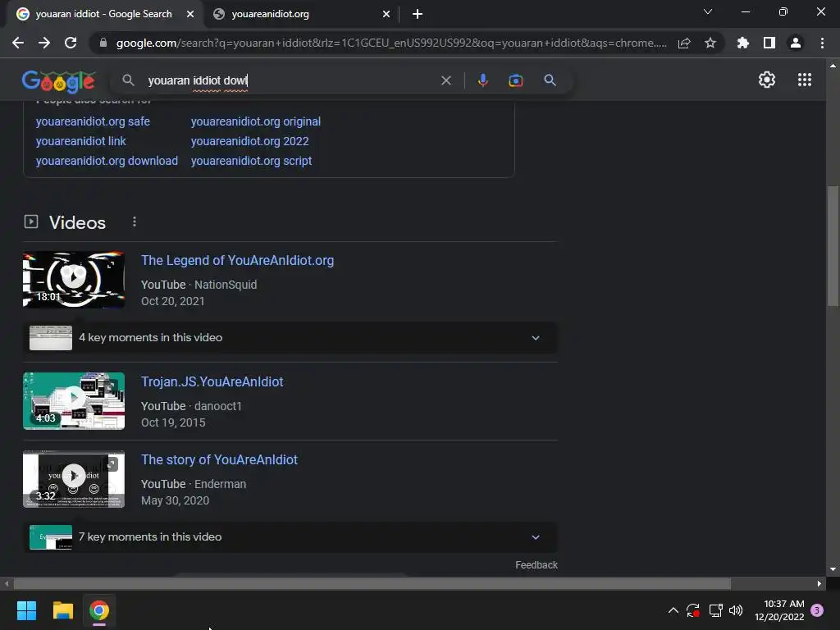
Task: Expand 4 key moments in this video
Action: [x=290, y=337]
